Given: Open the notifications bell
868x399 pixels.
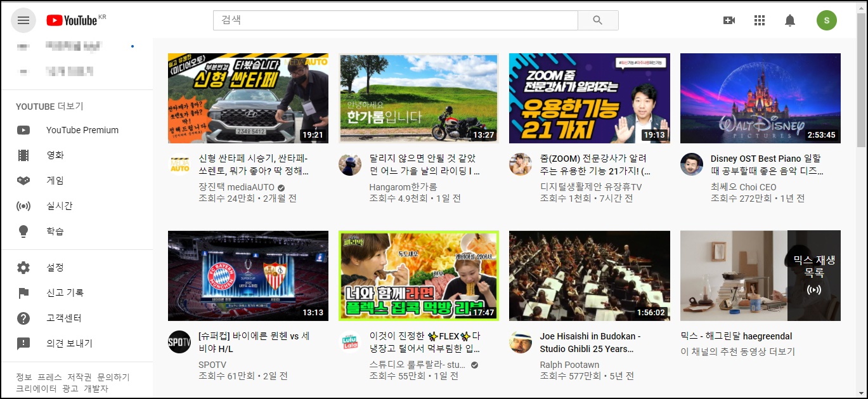Looking at the screenshot, I should point(790,20).
